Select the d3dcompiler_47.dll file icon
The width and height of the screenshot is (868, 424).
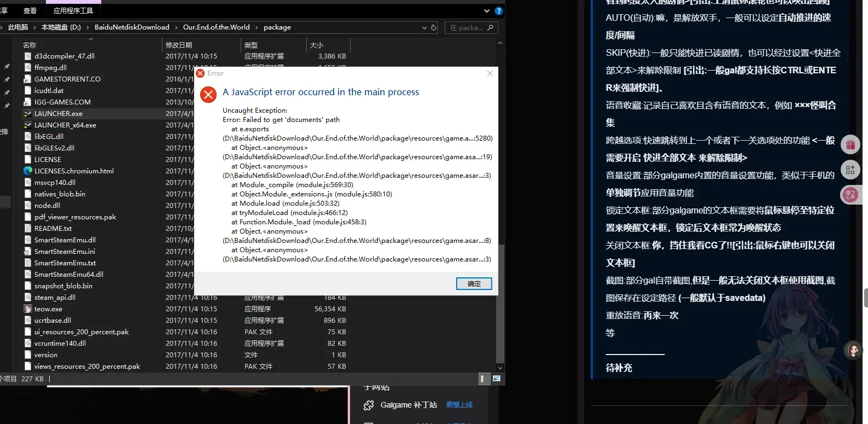[x=28, y=56]
